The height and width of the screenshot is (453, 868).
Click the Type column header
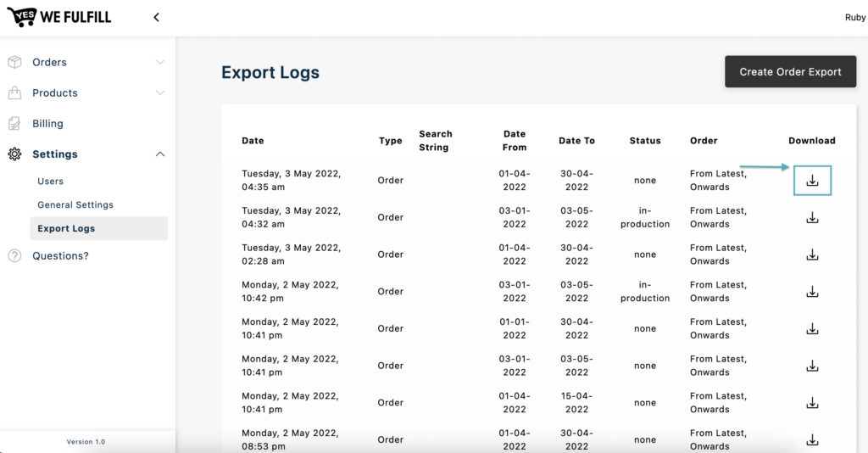pyautogui.click(x=390, y=141)
